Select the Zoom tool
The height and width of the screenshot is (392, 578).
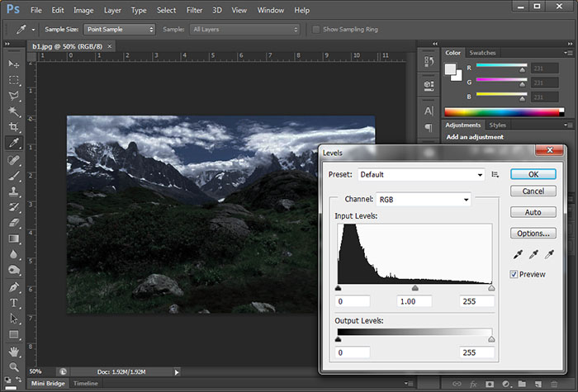14,366
